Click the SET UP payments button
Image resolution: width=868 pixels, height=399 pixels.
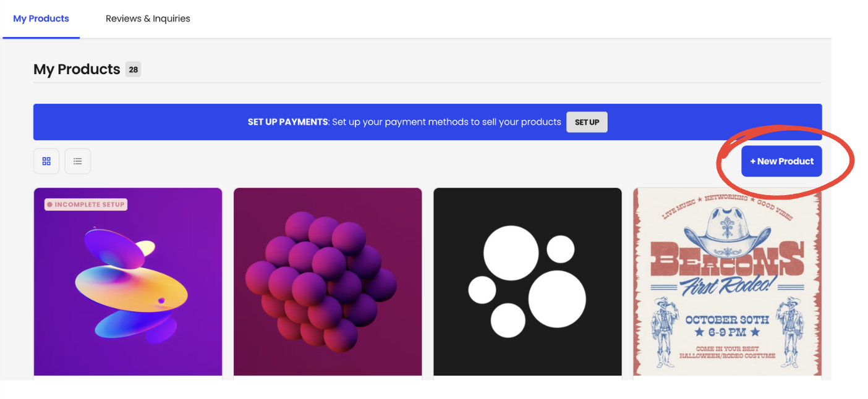(x=587, y=122)
